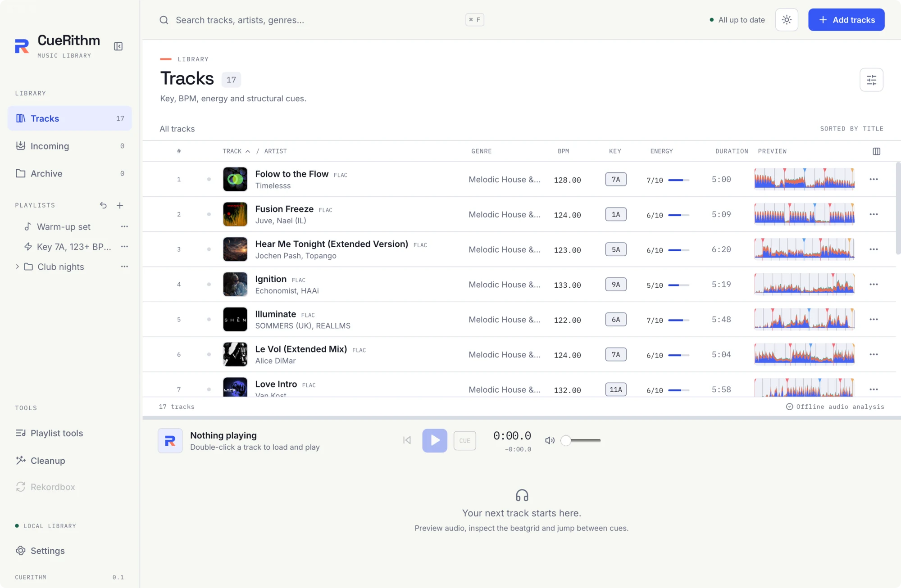Expand the Club nights folder chevron
901x588 pixels.
(x=17, y=267)
